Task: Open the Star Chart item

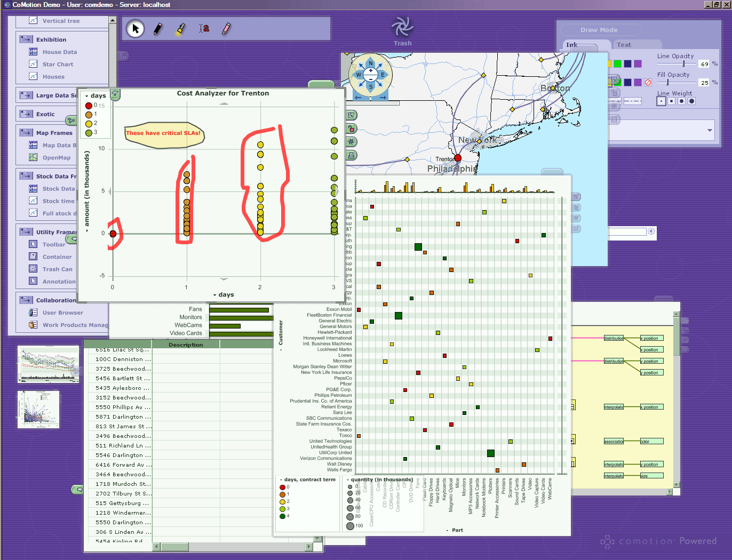Action: click(58, 65)
